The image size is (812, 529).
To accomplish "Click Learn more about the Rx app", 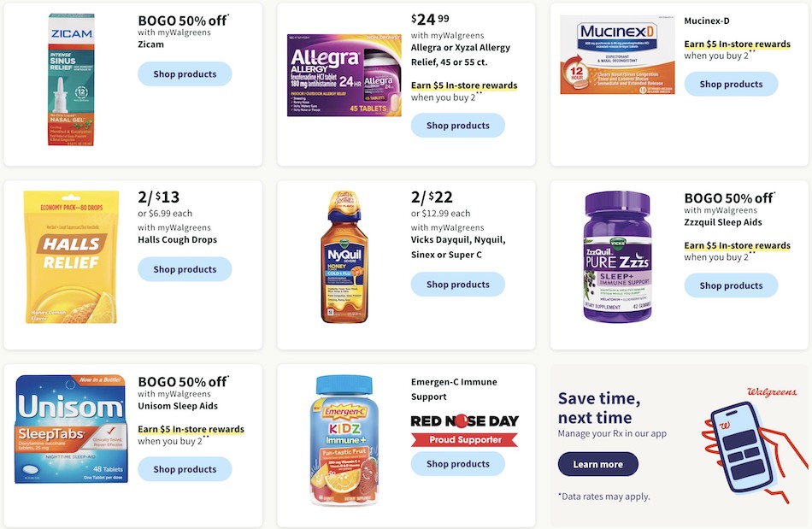I will click(x=598, y=464).
